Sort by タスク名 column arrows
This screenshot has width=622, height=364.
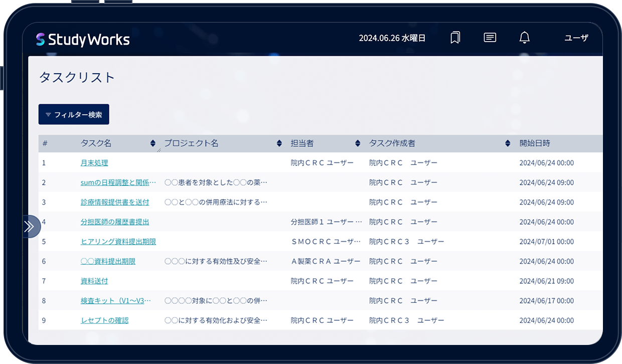point(153,143)
